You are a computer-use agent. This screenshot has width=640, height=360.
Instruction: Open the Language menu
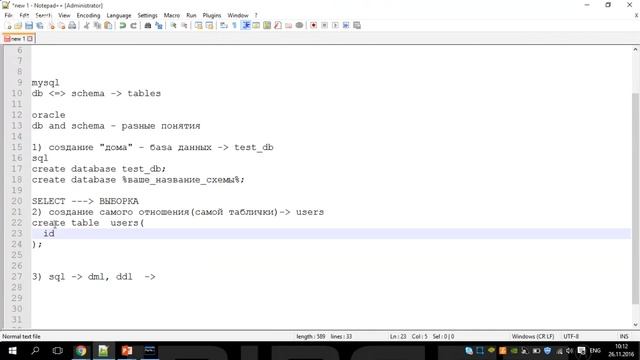coord(119,15)
